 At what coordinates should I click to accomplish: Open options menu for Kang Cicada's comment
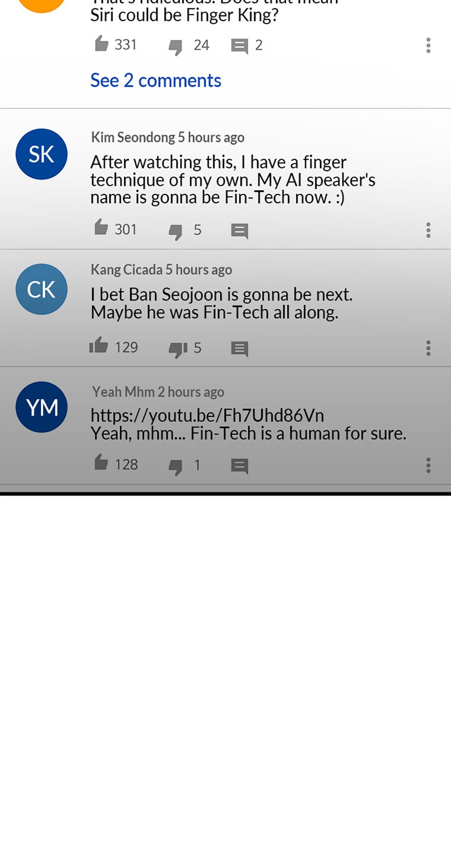tap(428, 348)
